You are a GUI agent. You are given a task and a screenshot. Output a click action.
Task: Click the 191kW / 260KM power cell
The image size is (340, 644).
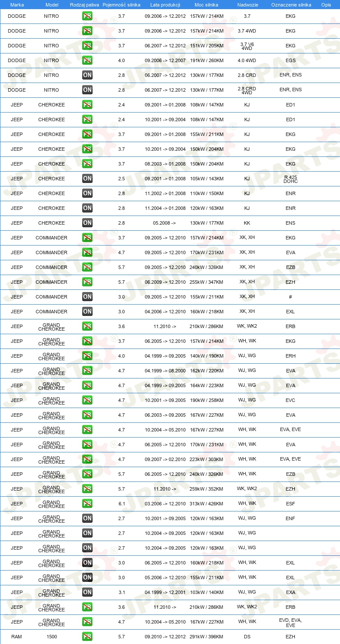pyautogui.click(x=207, y=60)
